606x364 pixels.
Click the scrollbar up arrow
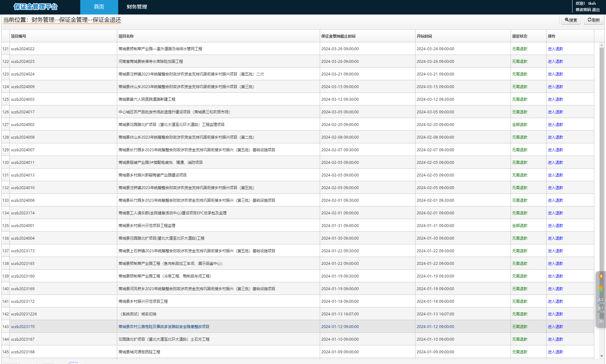point(602,45)
